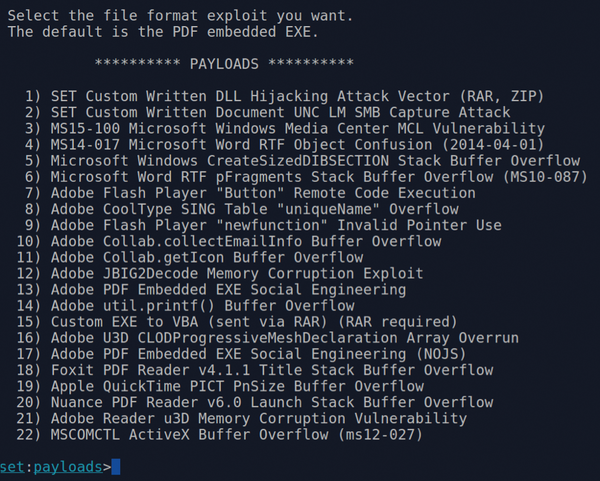Click Adobe Flash Player "Button" Remote Code line
600x481 pixels.
250,192
